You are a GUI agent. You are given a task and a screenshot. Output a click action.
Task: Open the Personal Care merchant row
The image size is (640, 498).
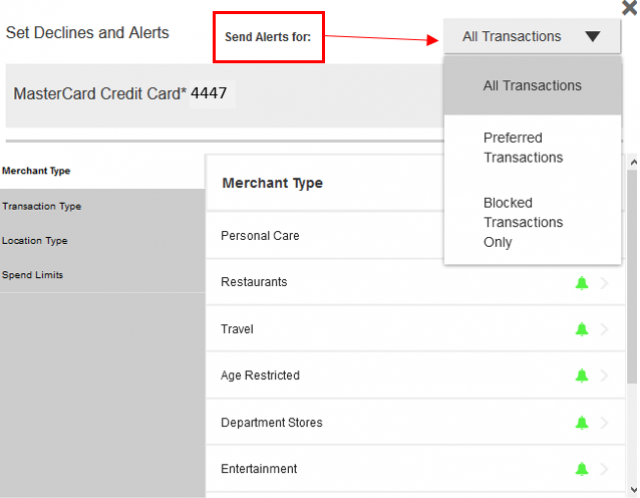tap(325, 236)
